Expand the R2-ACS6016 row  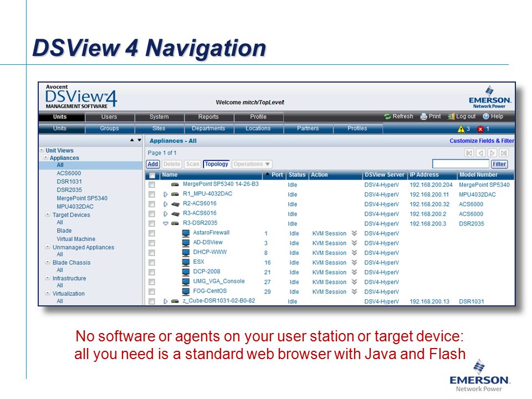166,204
